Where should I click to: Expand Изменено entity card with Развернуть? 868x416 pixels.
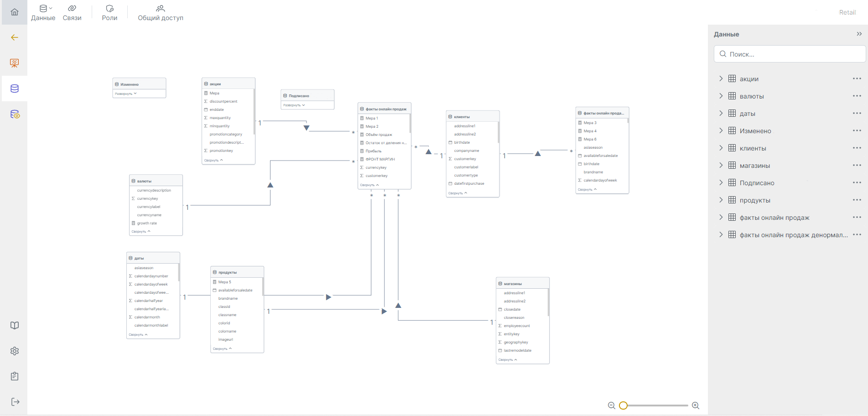tap(125, 94)
